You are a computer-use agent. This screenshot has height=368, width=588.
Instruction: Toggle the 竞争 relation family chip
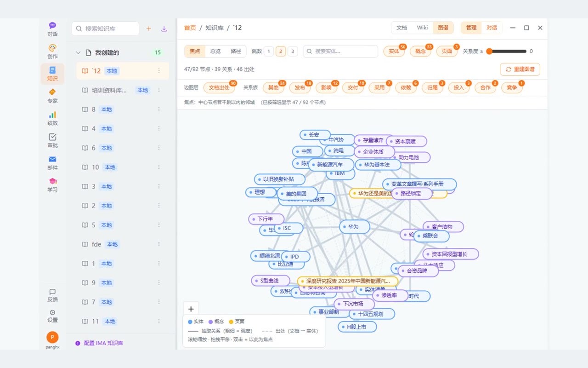click(x=512, y=87)
